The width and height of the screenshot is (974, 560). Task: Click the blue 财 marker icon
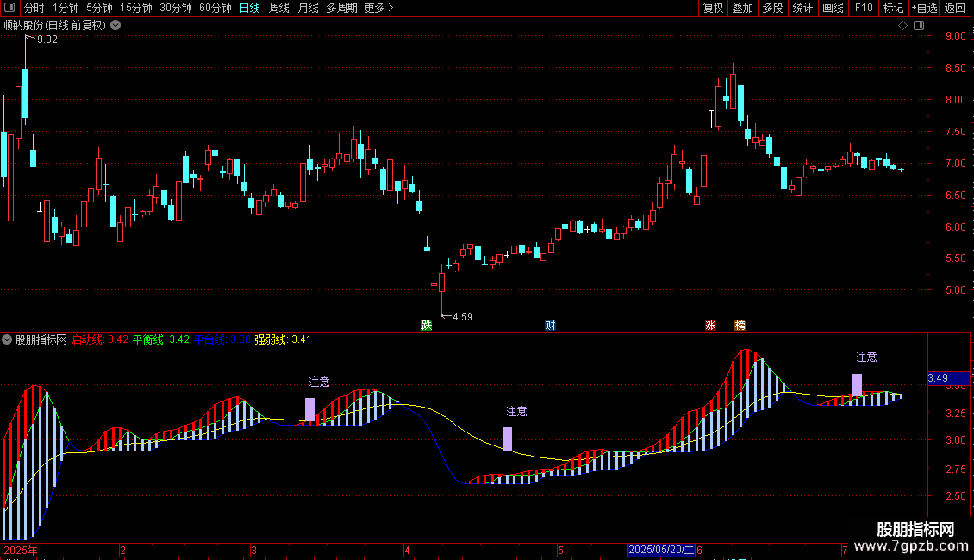[x=550, y=326]
